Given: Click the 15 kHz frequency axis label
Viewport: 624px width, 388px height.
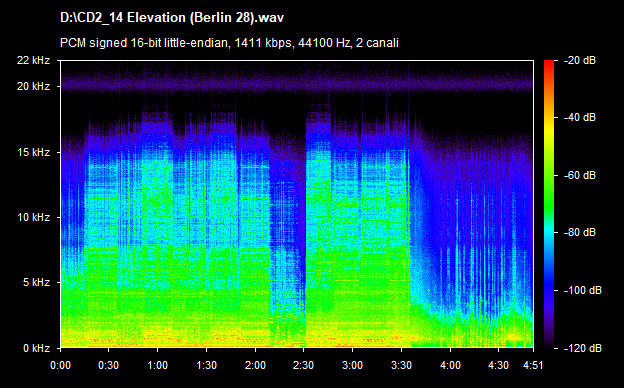Looking at the screenshot, I should (x=33, y=152).
